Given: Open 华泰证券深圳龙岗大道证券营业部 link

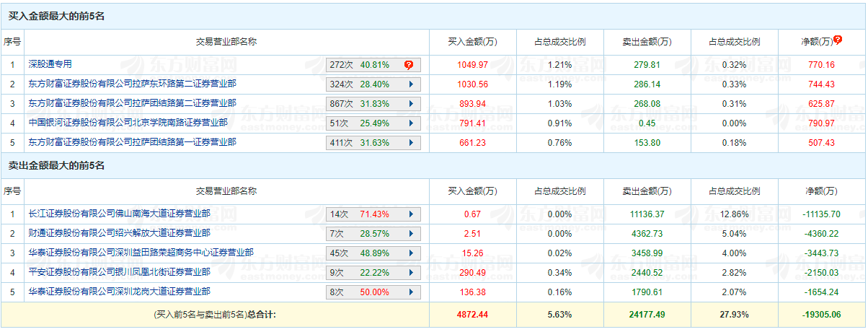Looking at the screenshot, I should pos(119,292).
